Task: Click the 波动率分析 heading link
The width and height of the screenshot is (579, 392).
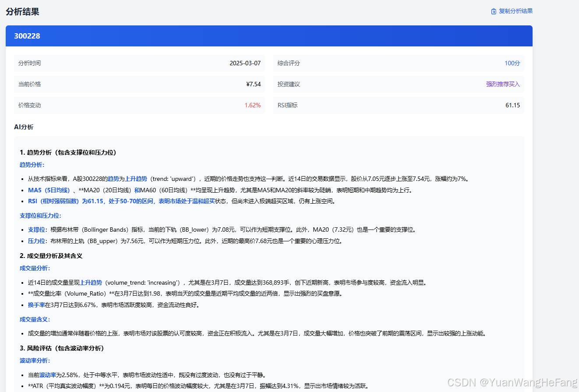Action: [x=35, y=360]
